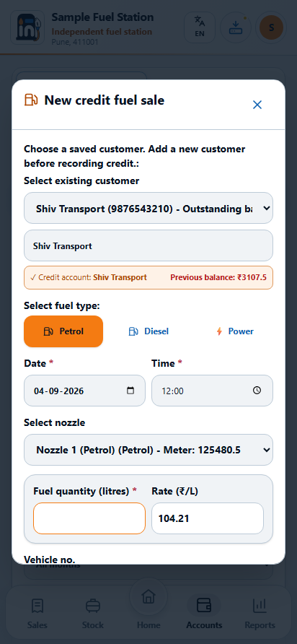Close the New credit fuel sale dialog
297x644 pixels.
[x=257, y=105]
